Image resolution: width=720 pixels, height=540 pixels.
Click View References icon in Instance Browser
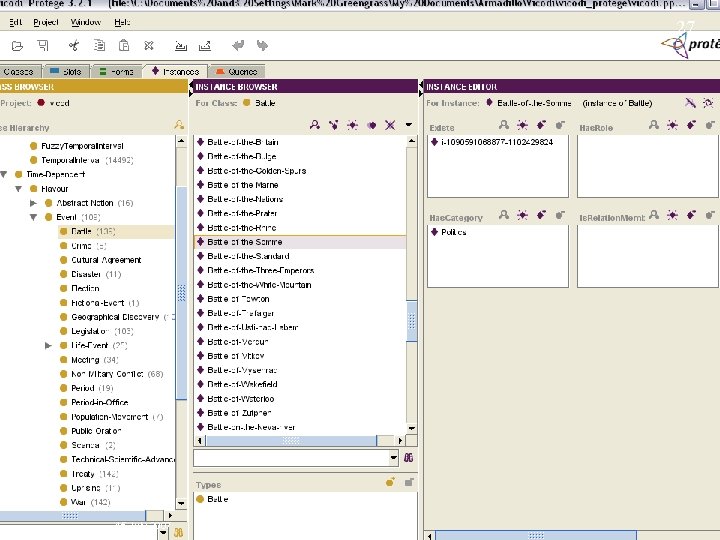[x=334, y=124]
